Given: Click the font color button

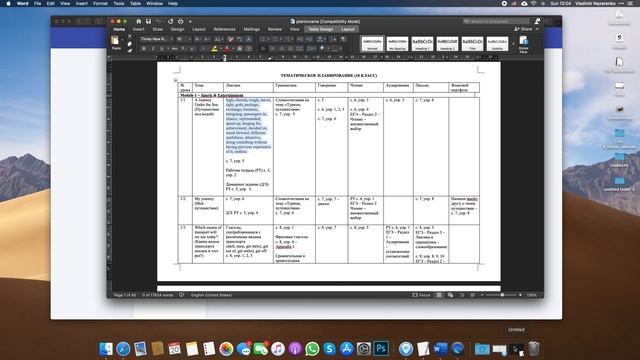Looking at the screenshot, I should coord(227,49).
